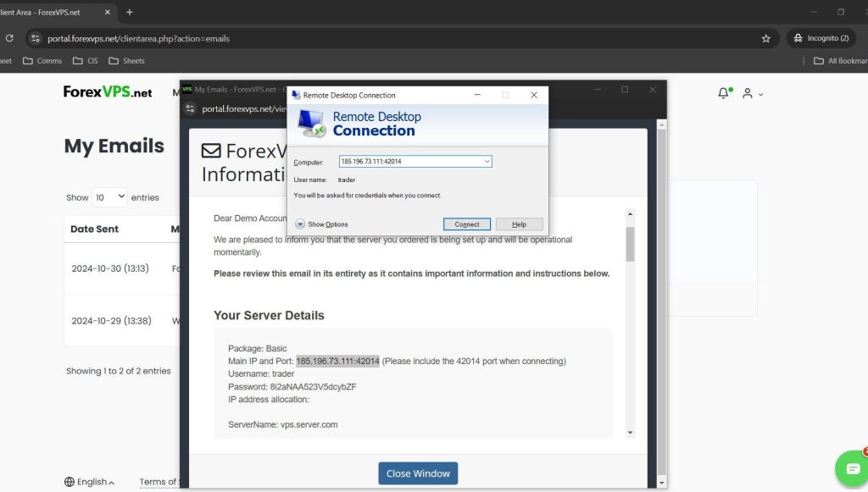Minimize the Remote Desktop Connection dialog
The height and width of the screenshot is (492, 868).
477,95
